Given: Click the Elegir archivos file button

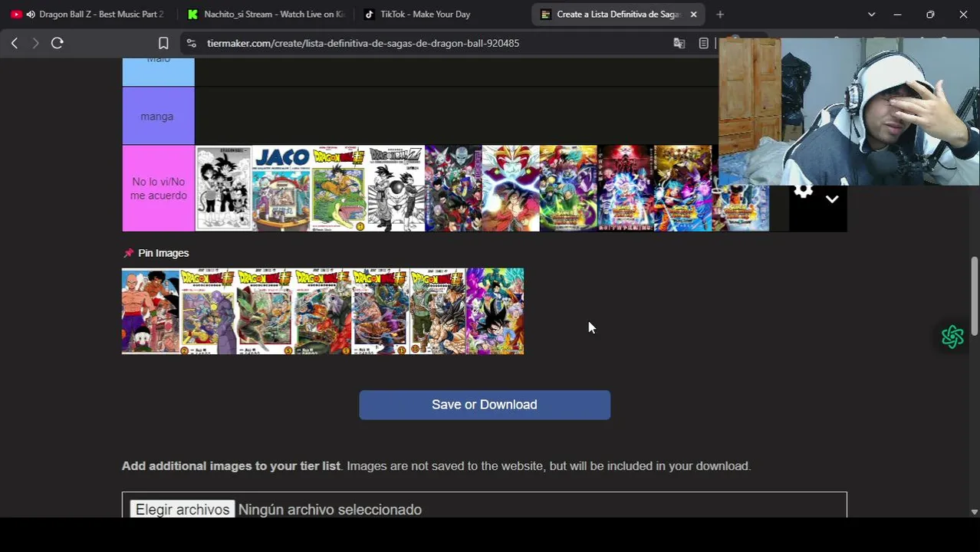Looking at the screenshot, I should coord(183,509).
